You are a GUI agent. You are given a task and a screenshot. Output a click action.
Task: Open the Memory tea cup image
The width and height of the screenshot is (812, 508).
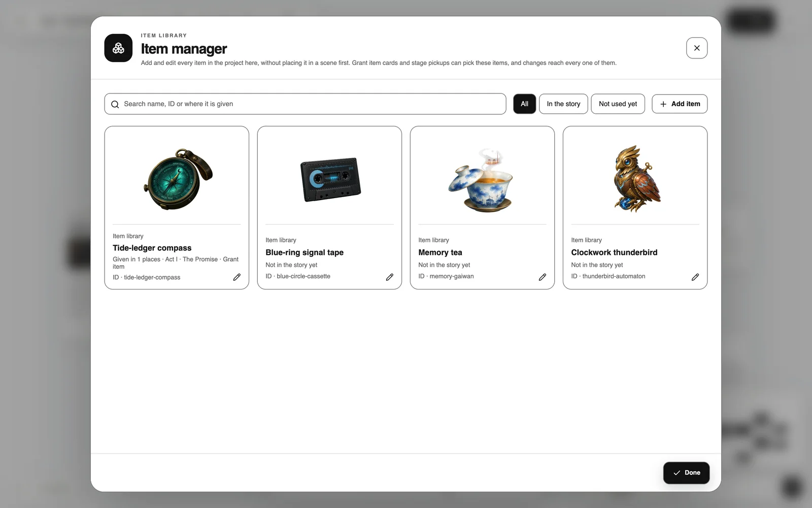point(481,180)
